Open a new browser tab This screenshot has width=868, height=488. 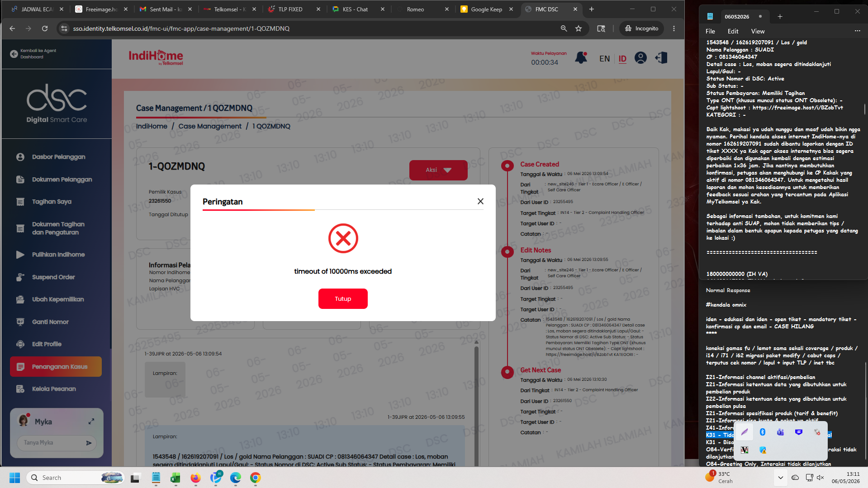click(592, 9)
